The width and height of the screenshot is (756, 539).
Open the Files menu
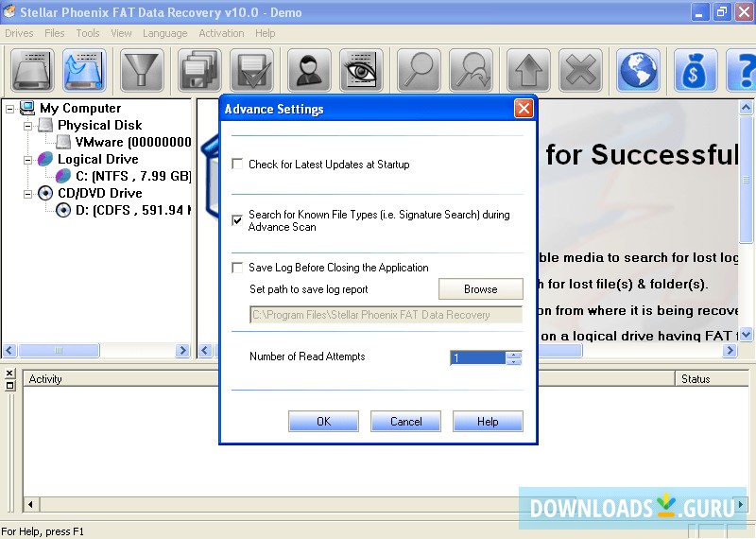tap(55, 33)
